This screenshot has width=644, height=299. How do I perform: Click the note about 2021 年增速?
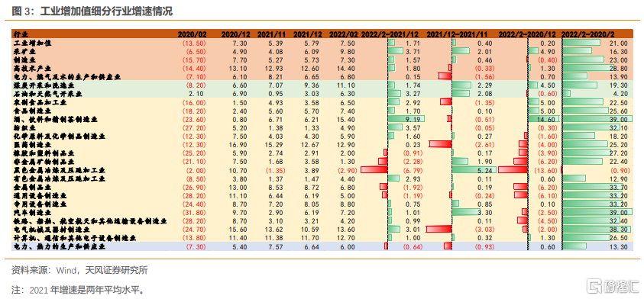pos(78,290)
